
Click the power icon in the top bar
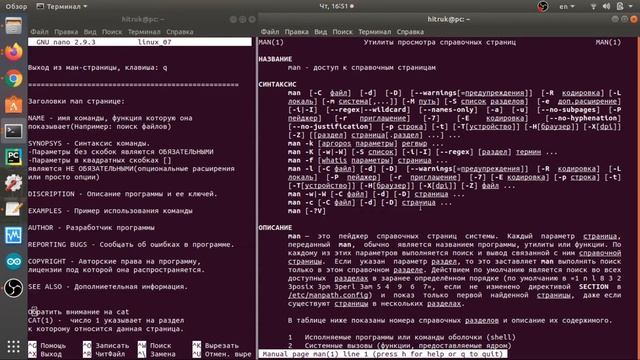pyautogui.click(x=620, y=6)
